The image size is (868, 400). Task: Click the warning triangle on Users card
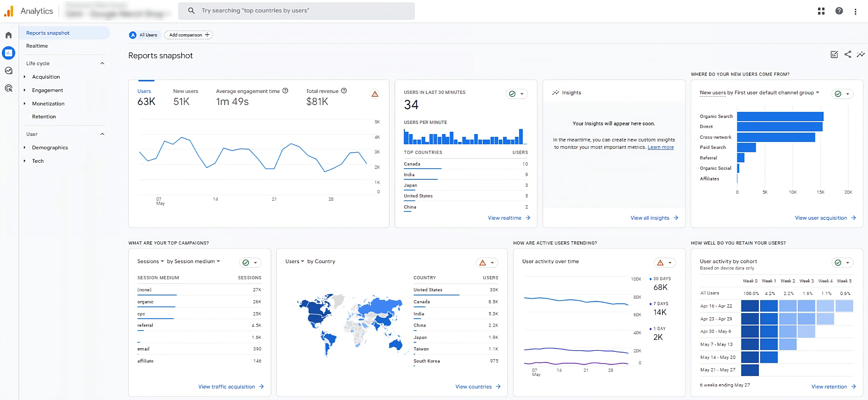click(375, 94)
